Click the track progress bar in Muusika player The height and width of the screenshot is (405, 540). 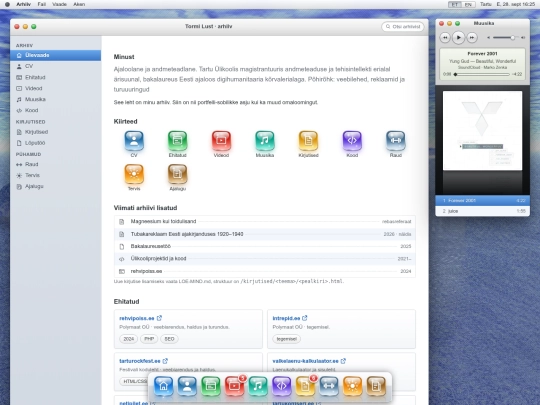point(481,74)
